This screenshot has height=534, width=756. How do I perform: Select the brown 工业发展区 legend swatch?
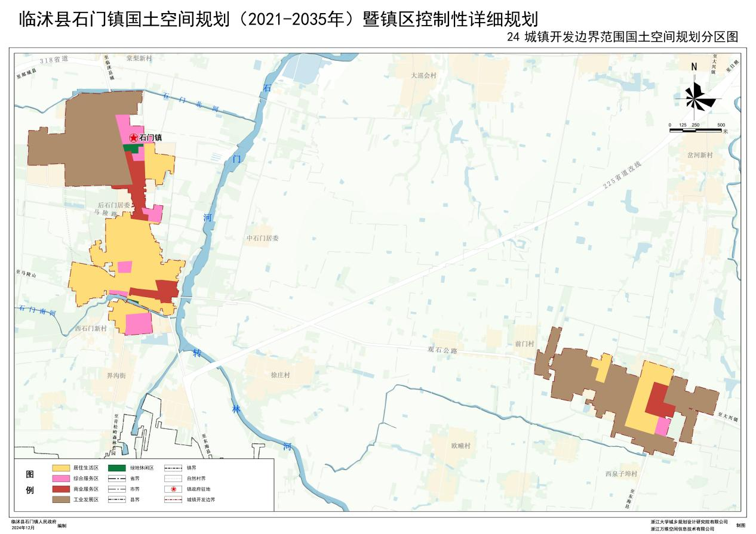pyautogui.click(x=62, y=499)
